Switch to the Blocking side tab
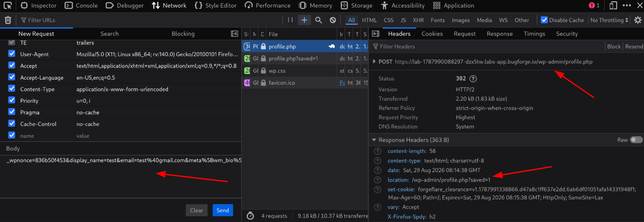Viewport: 644px width, 222px height. click(x=183, y=34)
